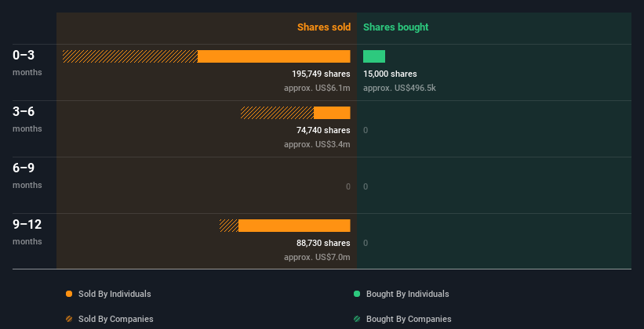Click the zero bought value in 9–12 months row
This screenshot has height=329, width=644.
pyautogui.click(x=366, y=243)
